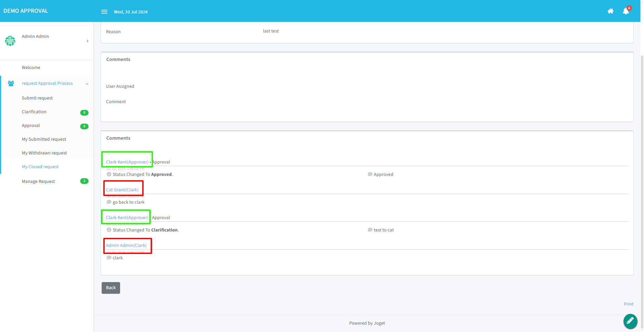Open Manage Request in the sidebar
The image size is (644, 332).
click(x=38, y=182)
